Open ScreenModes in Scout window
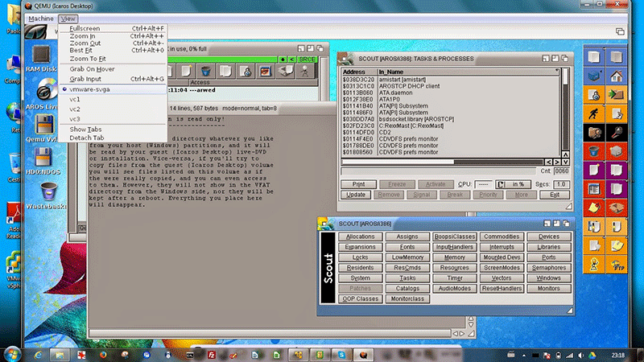 502,268
